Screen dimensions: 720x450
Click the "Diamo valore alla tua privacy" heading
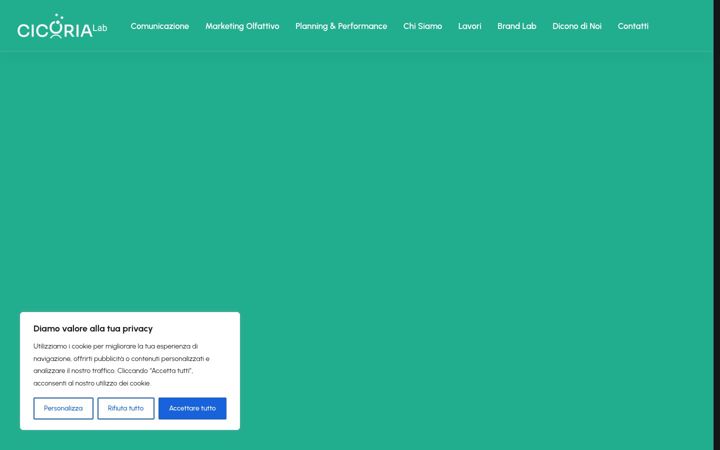(93, 329)
